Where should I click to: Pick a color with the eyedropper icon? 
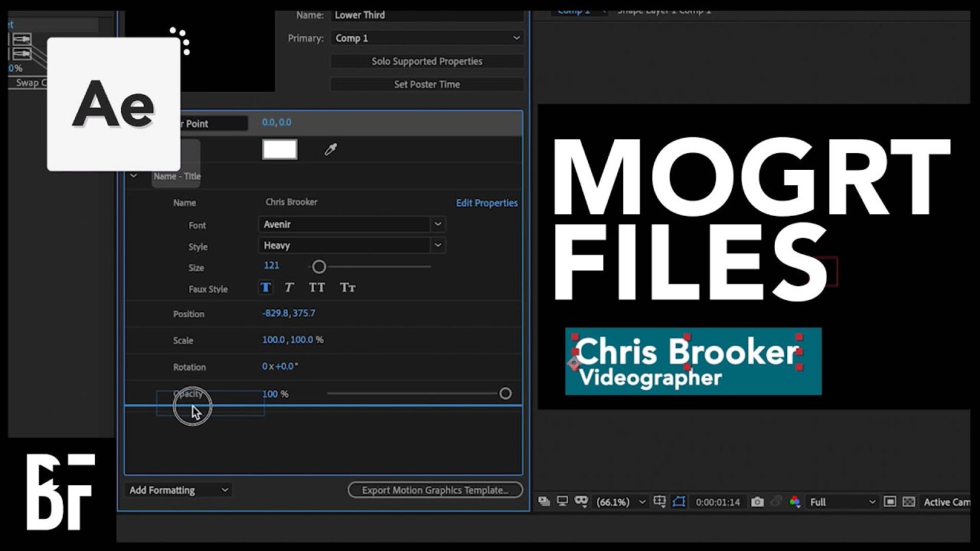pyautogui.click(x=331, y=149)
